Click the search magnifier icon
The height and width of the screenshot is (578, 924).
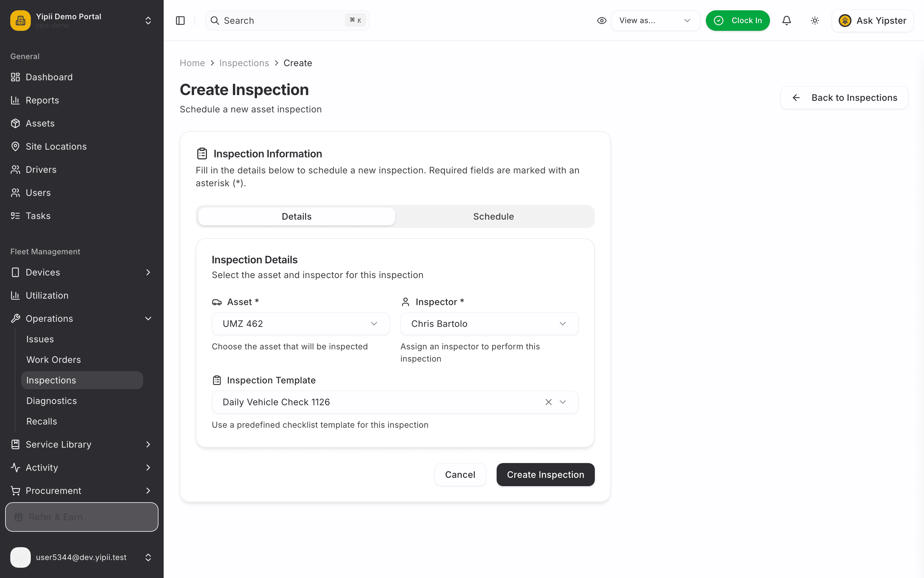[x=215, y=21]
